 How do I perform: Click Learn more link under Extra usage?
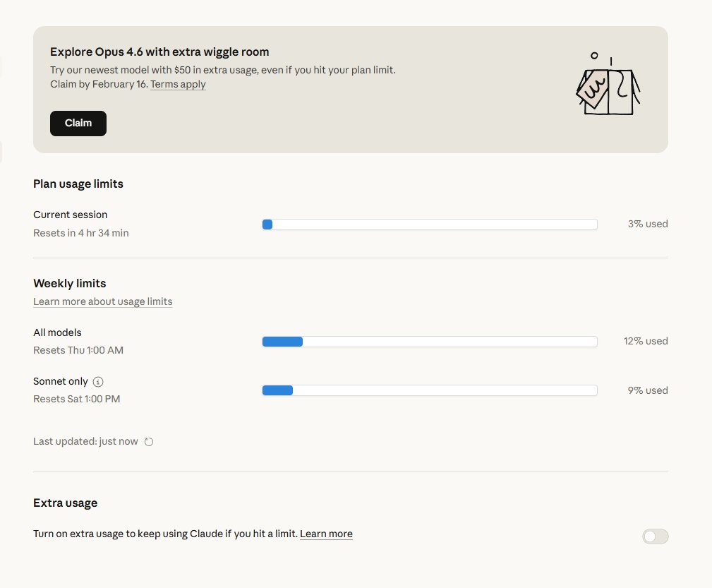click(326, 534)
